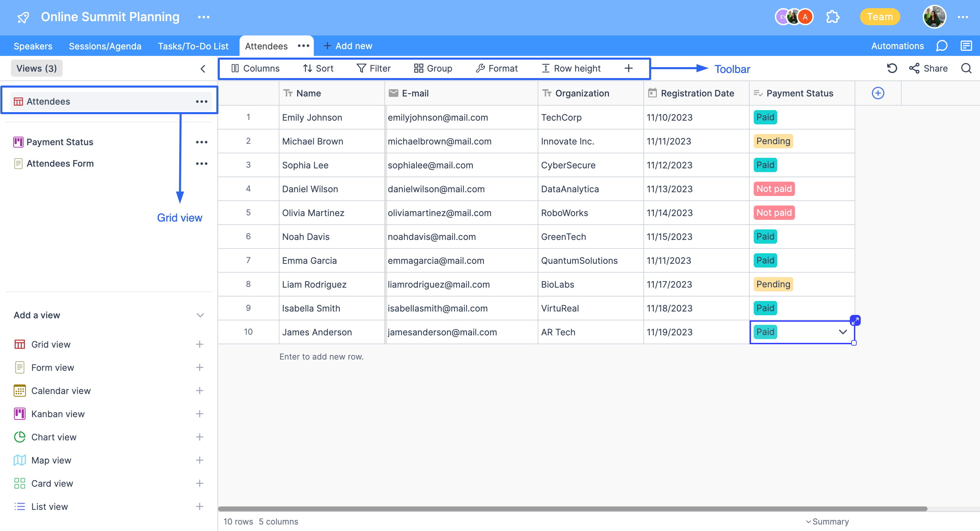The width and height of the screenshot is (980, 531).
Task: Switch to the Speakers tab
Action: [33, 46]
